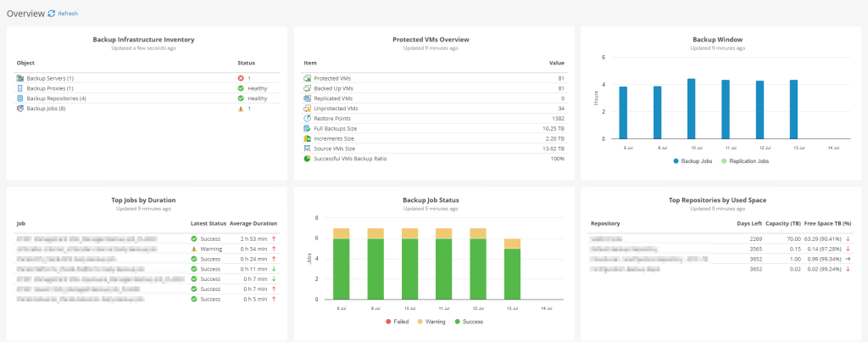Screen dimensions: 868x342
Task: Click the warning triangle icon for Backup Jobs
Action: (242, 109)
